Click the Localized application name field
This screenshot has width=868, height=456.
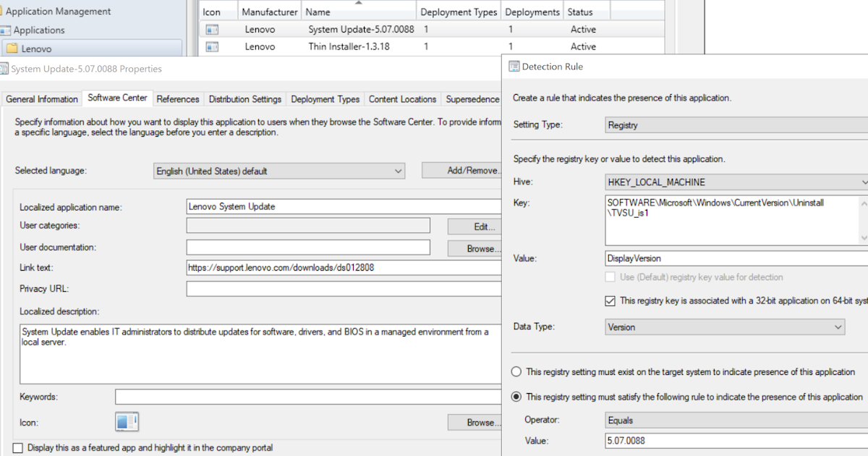pos(344,206)
